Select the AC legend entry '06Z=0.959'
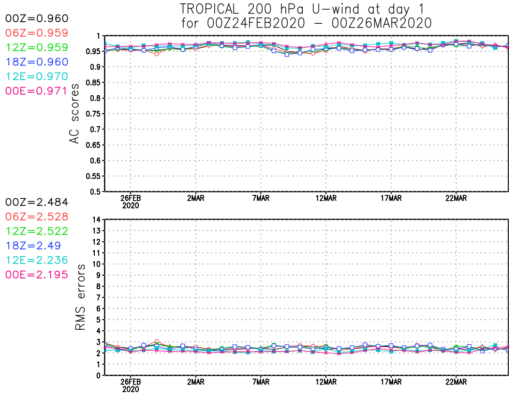The image size is (532, 411). pyautogui.click(x=37, y=33)
